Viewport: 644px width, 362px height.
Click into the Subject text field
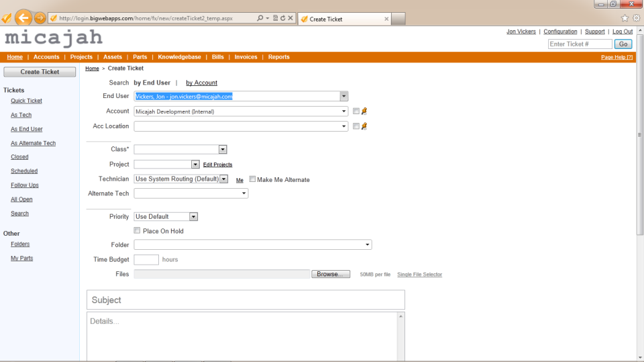pos(246,300)
